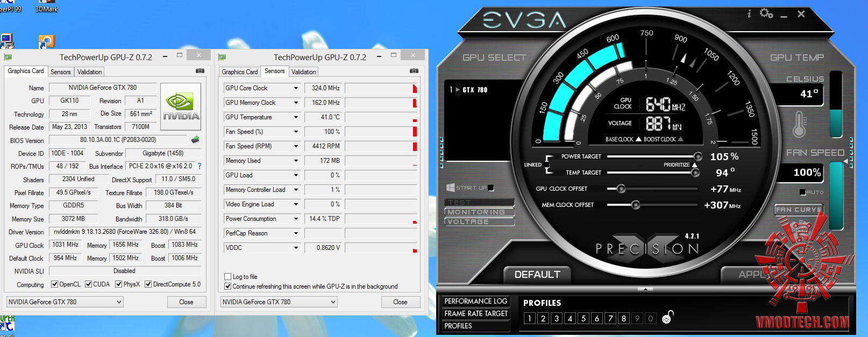The height and width of the screenshot is (337, 868).
Task: Open the 3DMark desktop shortcut
Action: click(47, 6)
